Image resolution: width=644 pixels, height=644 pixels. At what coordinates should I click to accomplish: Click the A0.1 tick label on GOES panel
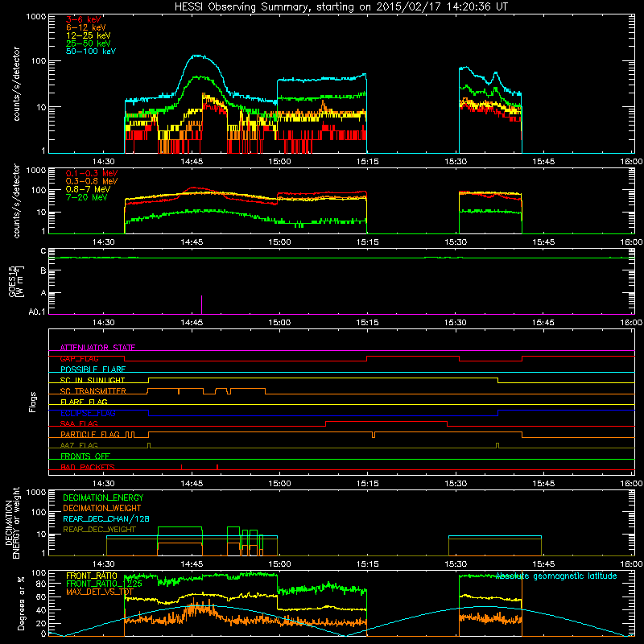37,312
